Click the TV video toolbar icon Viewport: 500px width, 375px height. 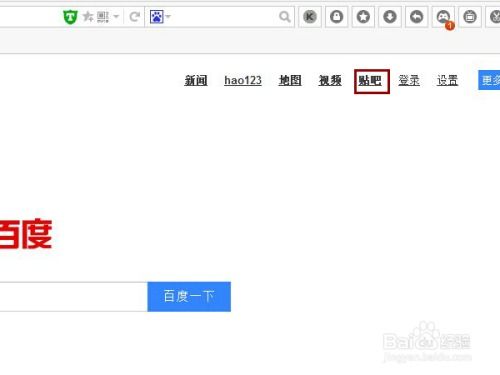[x=470, y=16]
